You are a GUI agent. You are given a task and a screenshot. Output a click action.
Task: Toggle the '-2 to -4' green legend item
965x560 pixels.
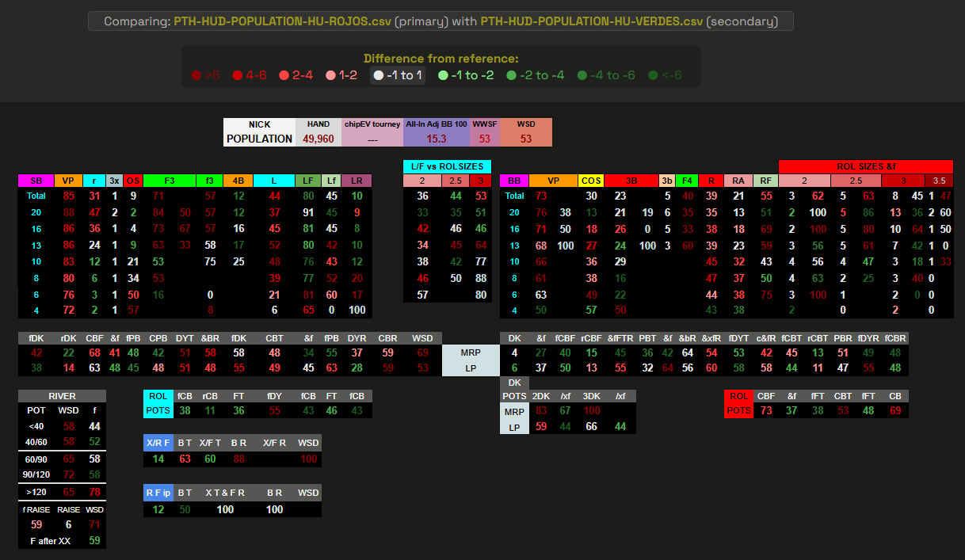point(536,75)
